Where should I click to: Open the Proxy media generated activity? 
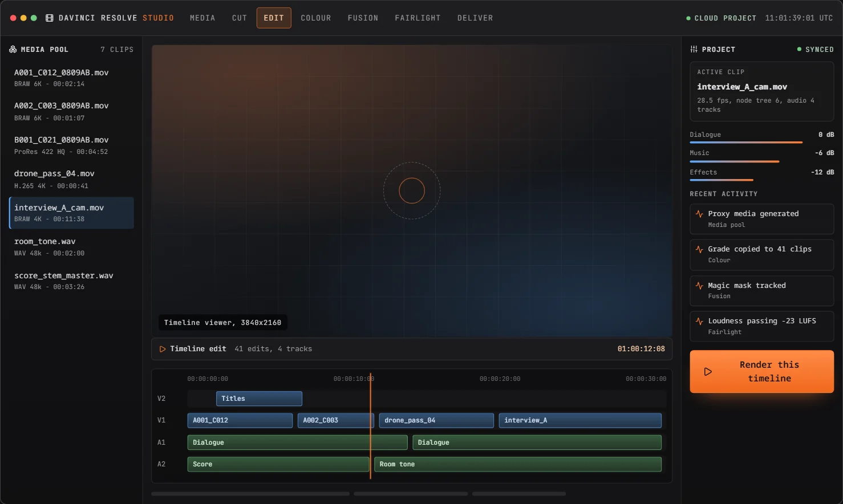(762, 219)
